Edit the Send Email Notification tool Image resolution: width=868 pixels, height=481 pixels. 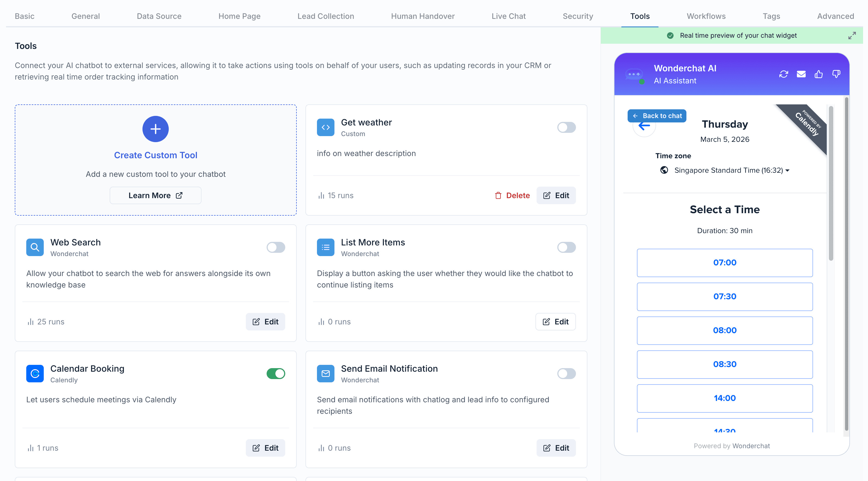(x=556, y=448)
